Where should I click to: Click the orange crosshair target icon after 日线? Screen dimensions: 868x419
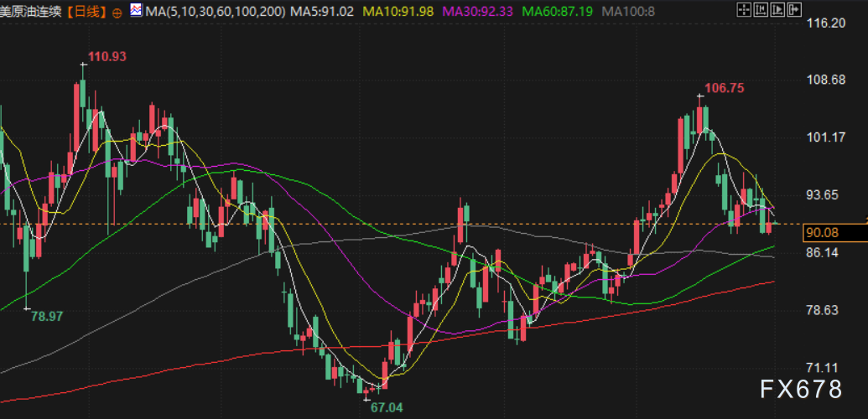pos(117,13)
